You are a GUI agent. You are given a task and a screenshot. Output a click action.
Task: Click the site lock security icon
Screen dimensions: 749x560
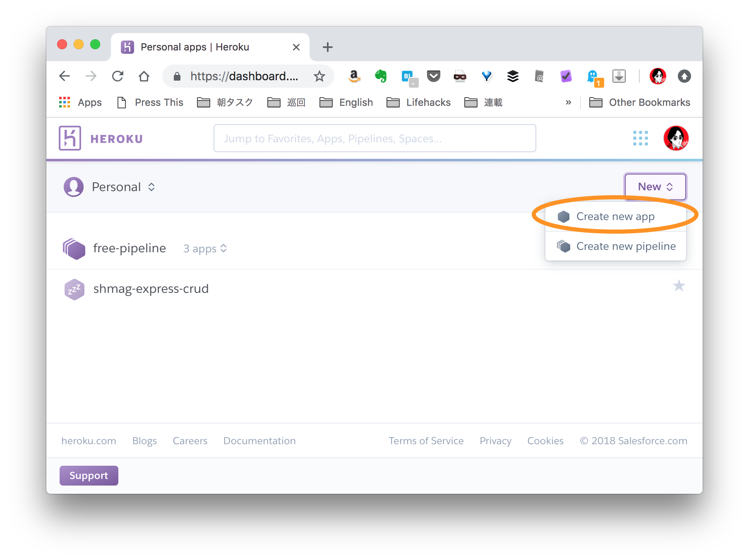click(177, 76)
